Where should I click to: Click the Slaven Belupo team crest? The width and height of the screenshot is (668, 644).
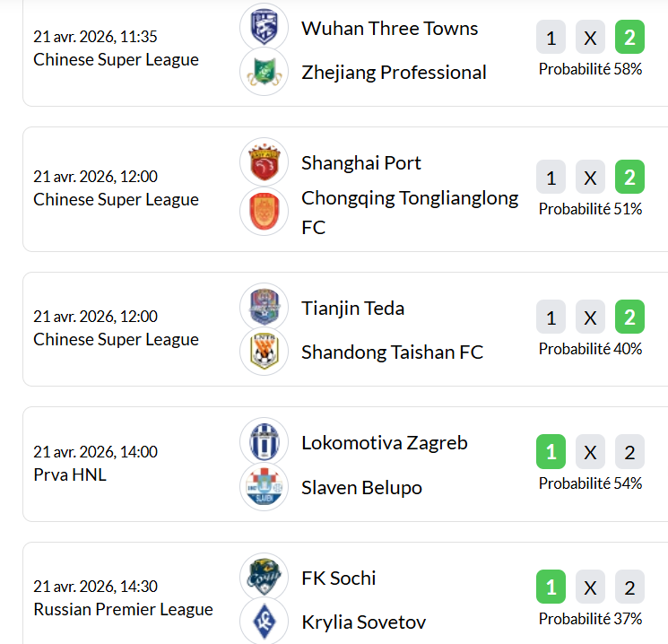pos(264,487)
